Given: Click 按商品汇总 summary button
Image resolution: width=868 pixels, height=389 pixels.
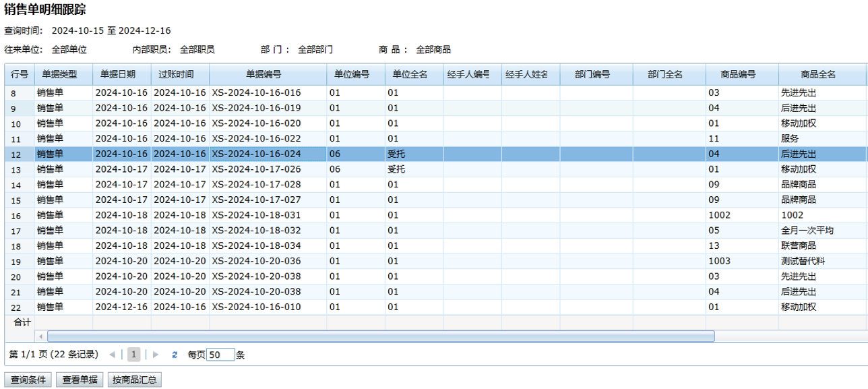Looking at the screenshot, I should 134,380.
